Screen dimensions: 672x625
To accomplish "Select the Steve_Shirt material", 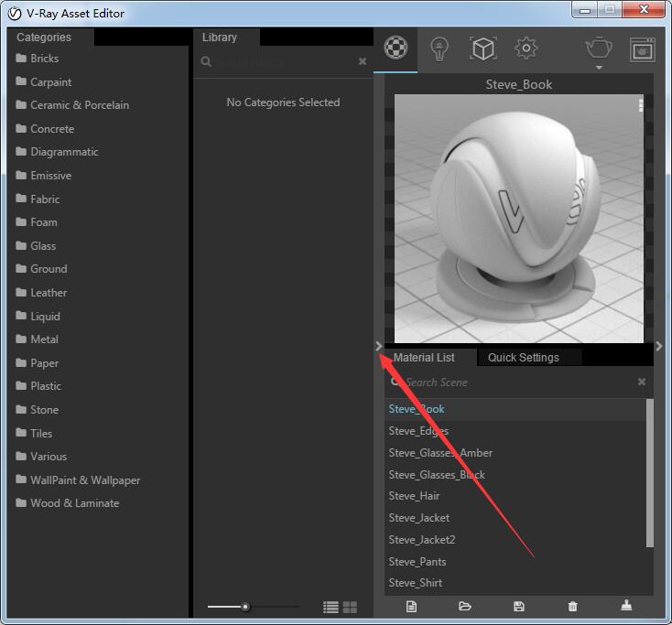I will [x=515, y=583].
